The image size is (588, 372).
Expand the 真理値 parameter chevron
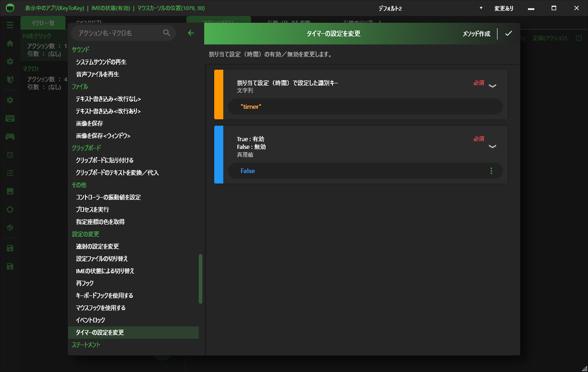(493, 147)
